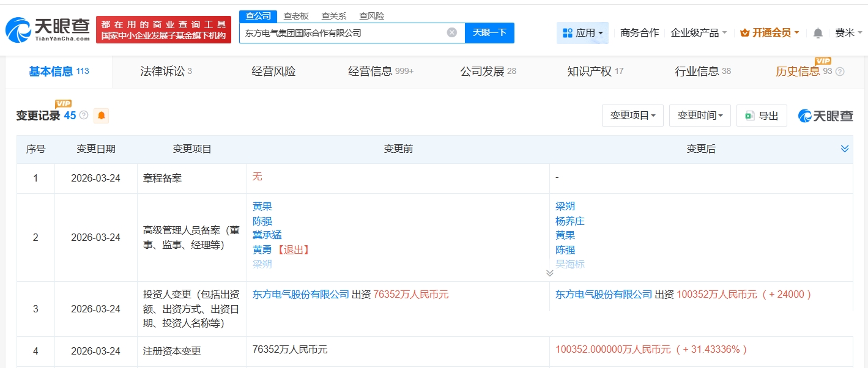Open the 变更时间 dropdown filter
The image size is (868, 368).
coord(700,116)
